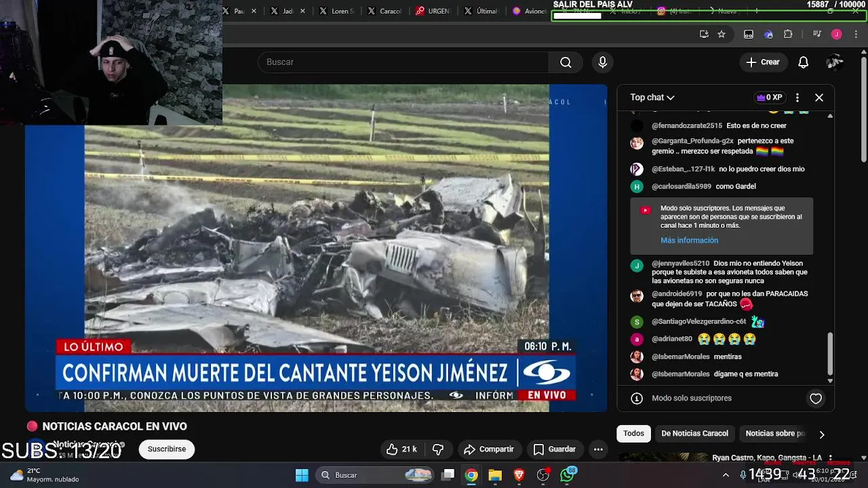868x488 pixels.
Task: Select the De Noticias Caracol chip
Action: [x=694, y=434]
